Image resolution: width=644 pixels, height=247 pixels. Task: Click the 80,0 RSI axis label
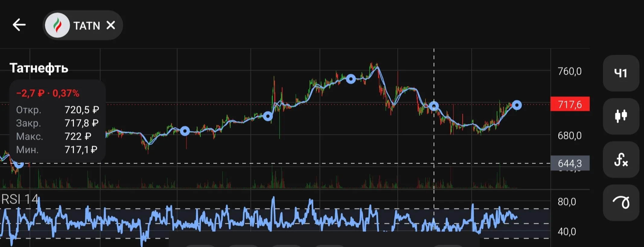tap(567, 201)
